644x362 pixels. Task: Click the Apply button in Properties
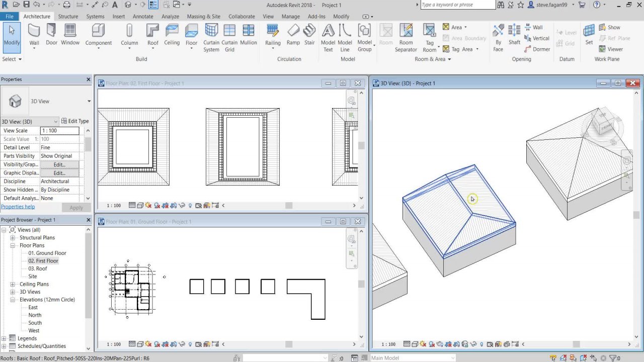click(76, 207)
